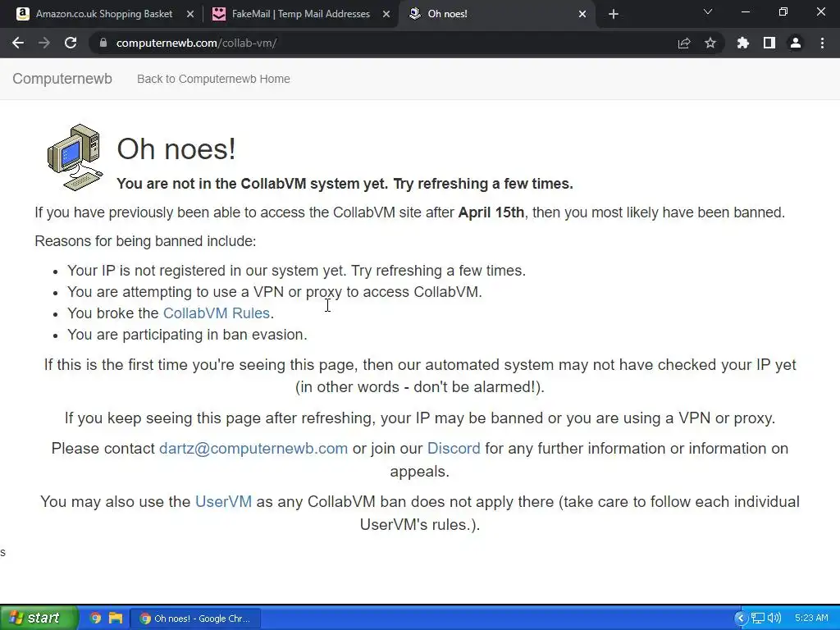Image resolution: width=840 pixels, height=630 pixels.
Task: Open the Chrome profile avatar icon
Action: (796, 43)
